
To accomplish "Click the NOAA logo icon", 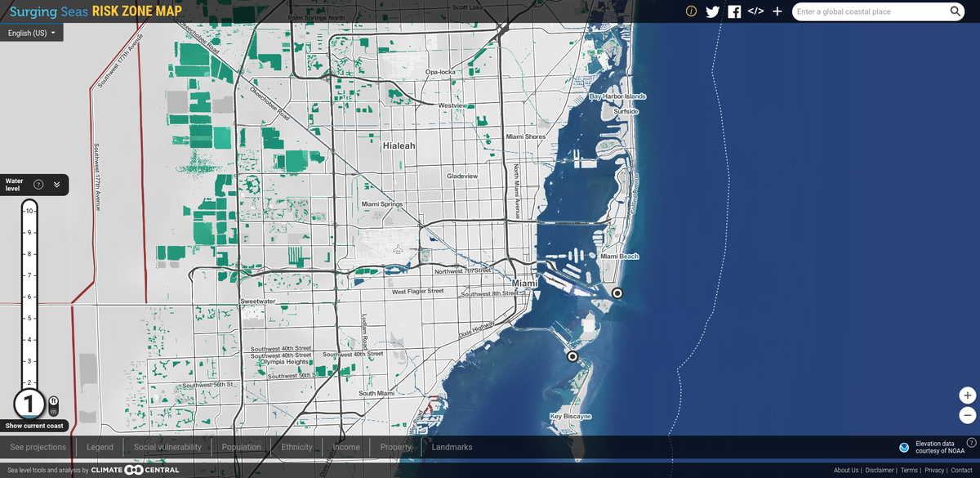I will pos(904,448).
